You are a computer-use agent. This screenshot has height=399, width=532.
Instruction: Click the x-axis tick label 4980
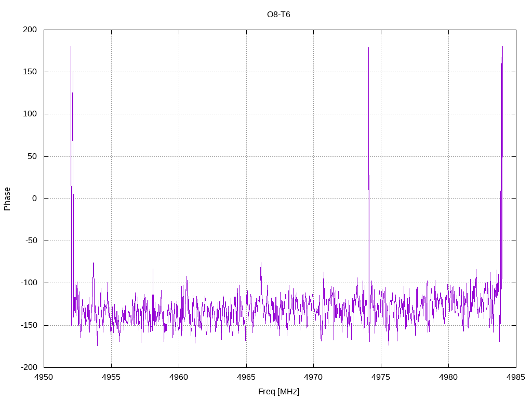coord(448,377)
